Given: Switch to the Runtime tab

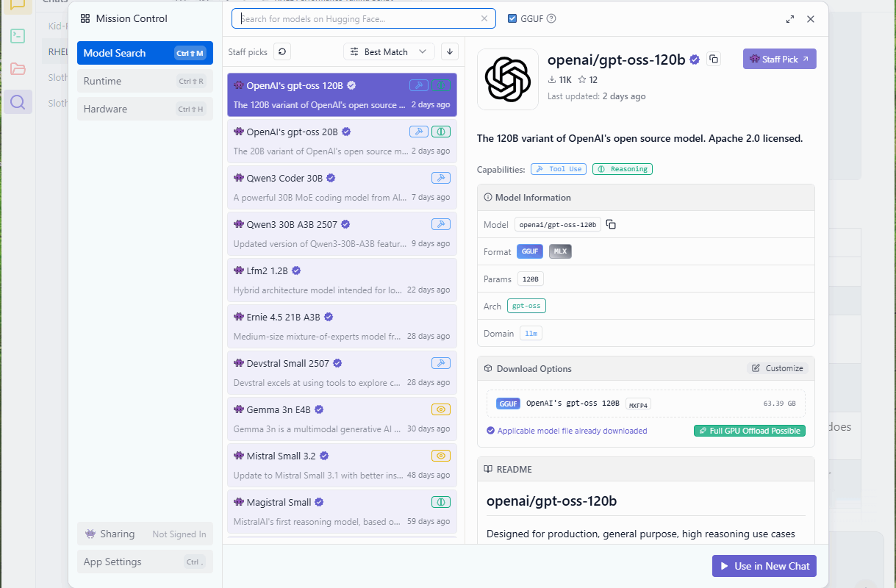Looking at the screenshot, I should tap(145, 81).
